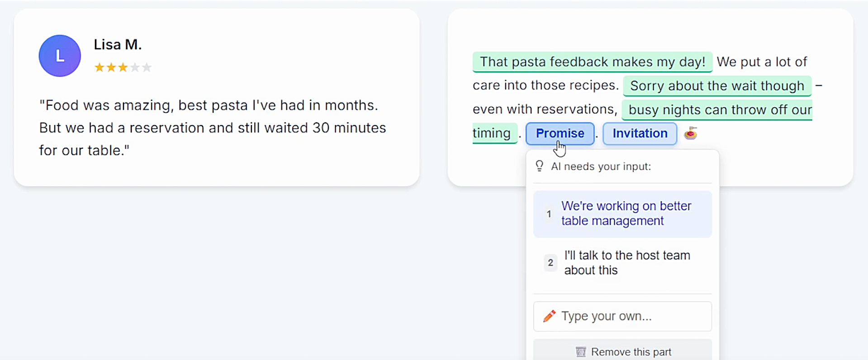Open the Invitation placeholder chip
The width and height of the screenshot is (868, 360).
coord(640,134)
